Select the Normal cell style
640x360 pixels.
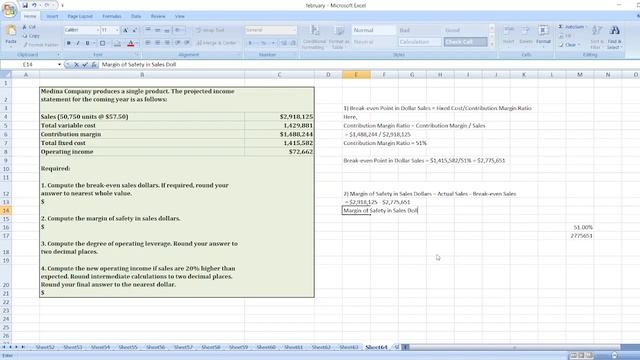click(x=374, y=30)
